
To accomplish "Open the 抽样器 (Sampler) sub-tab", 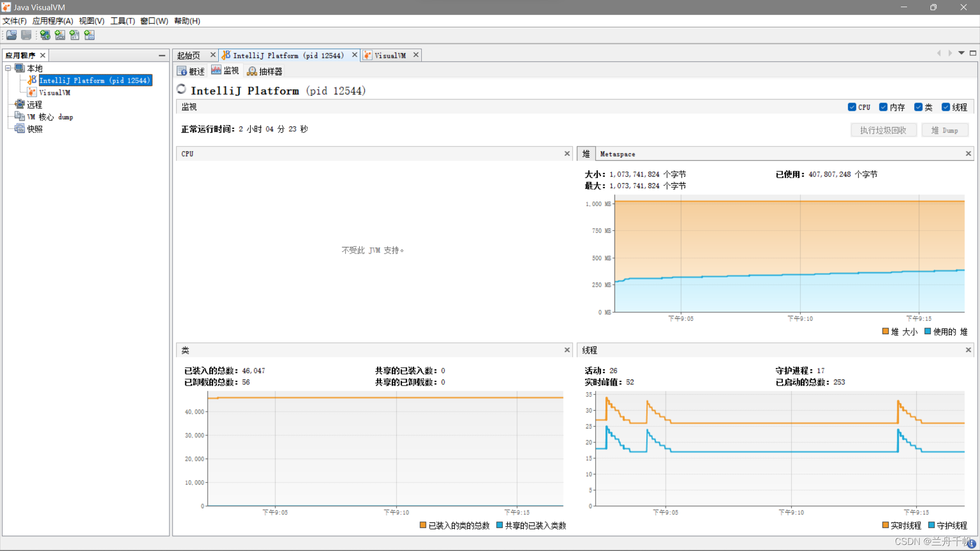I will pyautogui.click(x=264, y=71).
